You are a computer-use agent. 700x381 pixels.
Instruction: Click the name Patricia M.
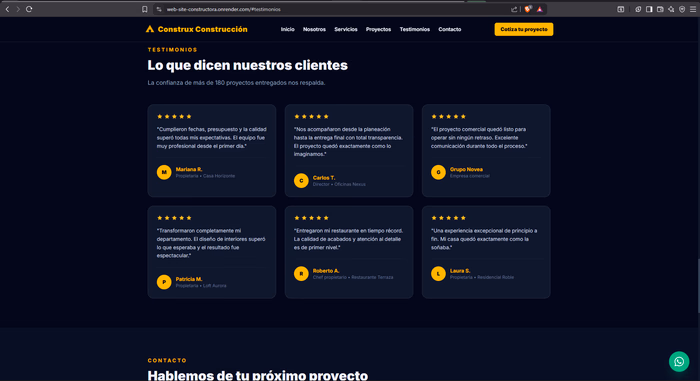pos(189,279)
